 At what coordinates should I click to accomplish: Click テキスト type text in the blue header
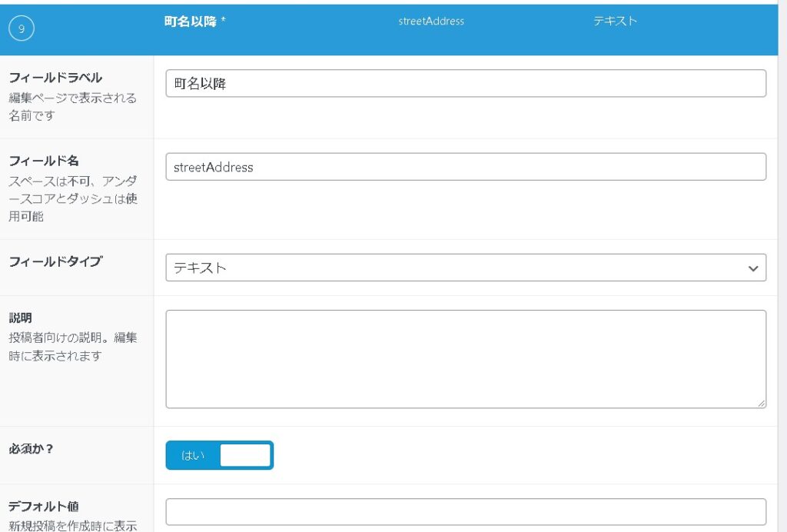pyautogui.click(x=615, y=22)
